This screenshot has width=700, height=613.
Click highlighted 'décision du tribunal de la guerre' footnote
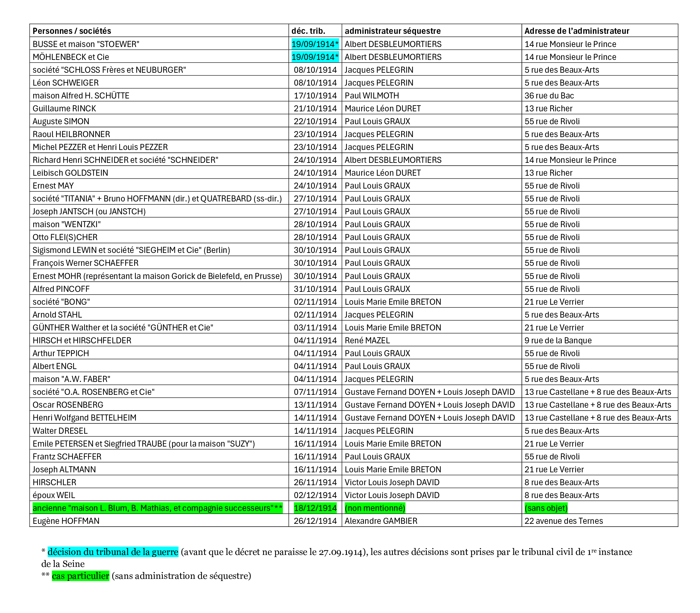coord(113,552)
